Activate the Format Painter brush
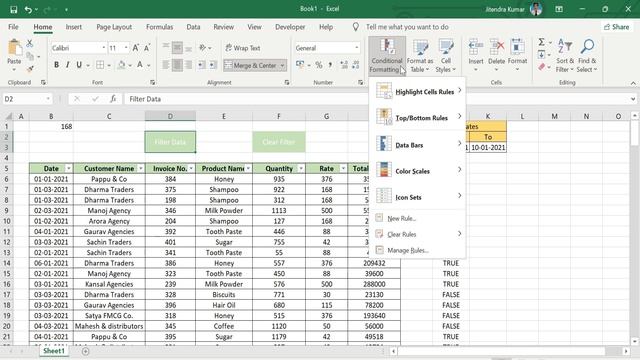The image size is (640, 360). click(29, 69)
